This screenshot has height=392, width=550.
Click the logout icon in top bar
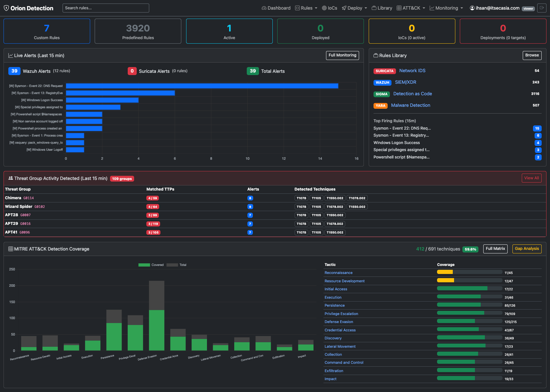542,8
